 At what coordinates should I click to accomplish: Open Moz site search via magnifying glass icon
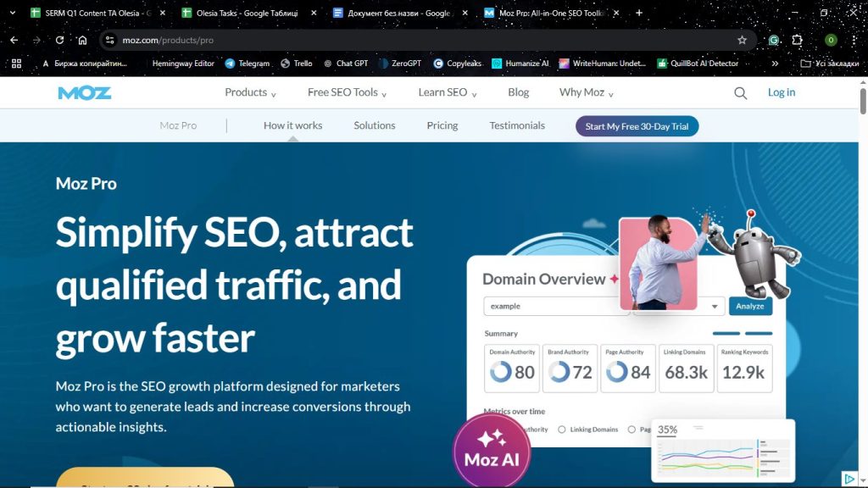(x=739, y=92)
